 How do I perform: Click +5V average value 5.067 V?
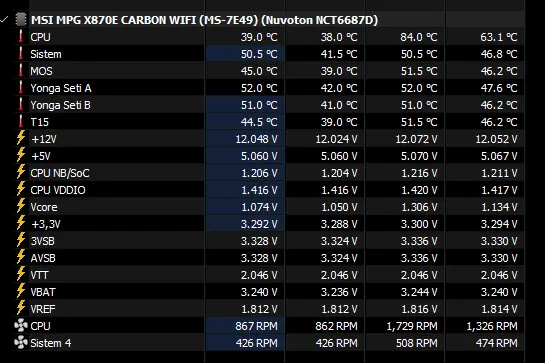click(x=499, y=156)
